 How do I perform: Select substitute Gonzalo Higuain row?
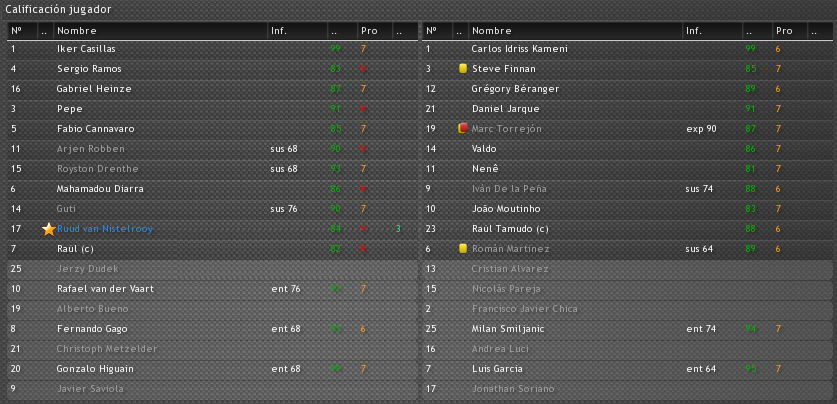(x=212, y=369)
